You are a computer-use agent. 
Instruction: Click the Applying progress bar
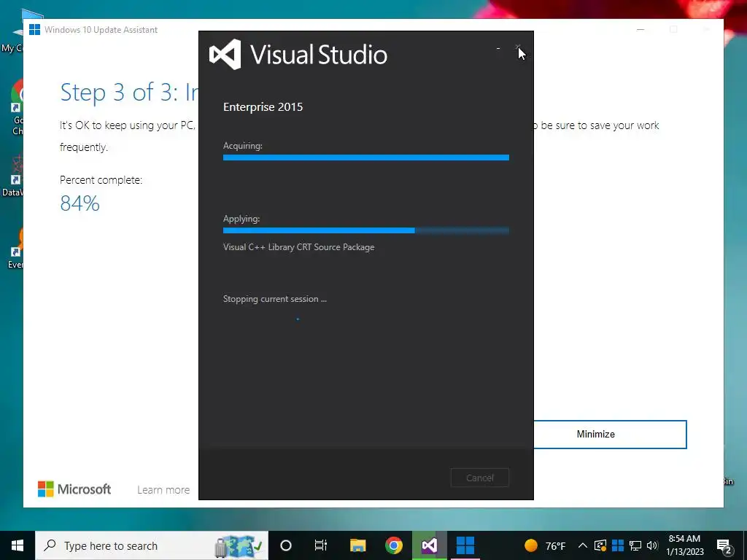click(366, 230)
